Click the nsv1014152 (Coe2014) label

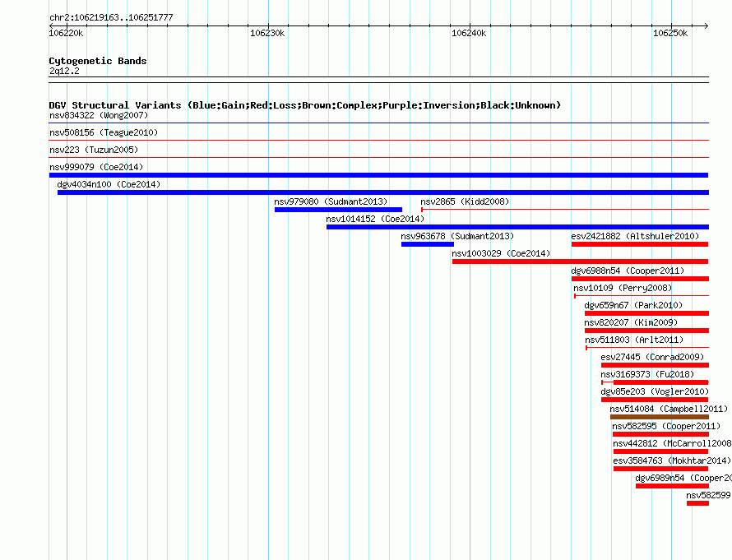click(x=375, y=219)
